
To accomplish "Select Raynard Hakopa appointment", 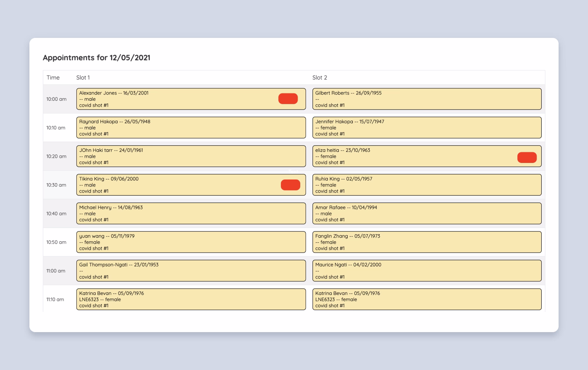I will tap(191, 128).
